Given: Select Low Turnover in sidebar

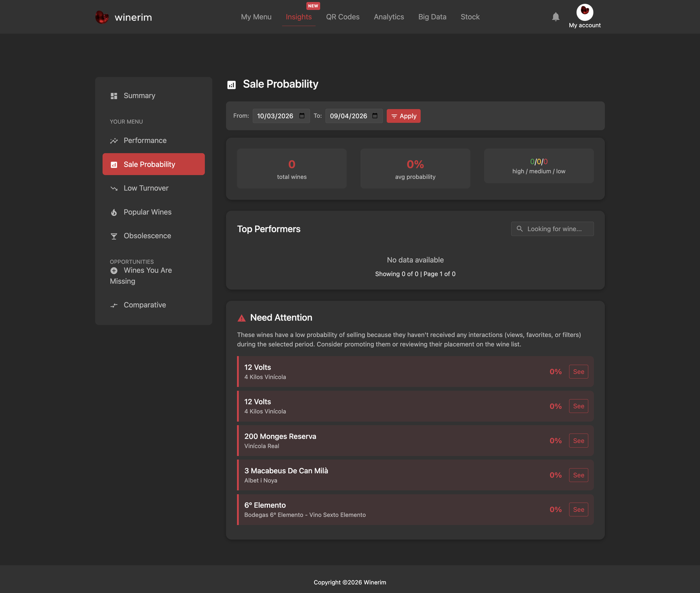Looking at the screenshot, I should point(154,188).
